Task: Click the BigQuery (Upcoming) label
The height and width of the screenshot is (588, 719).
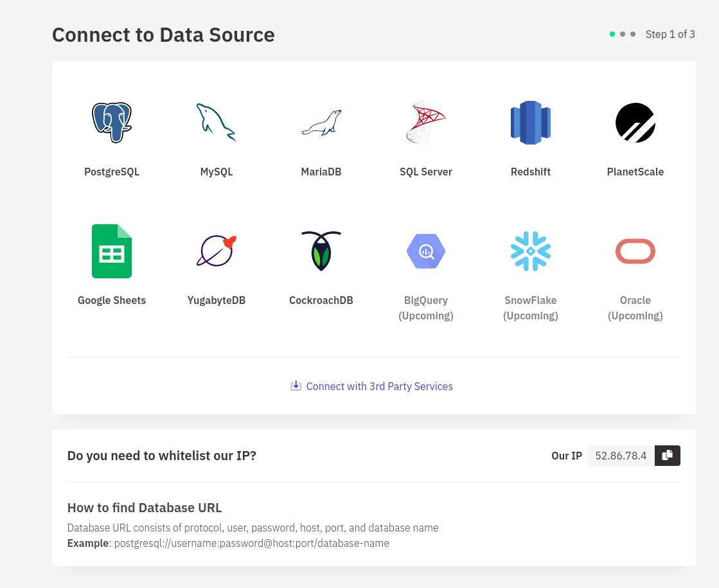Action: tap(425, 308)
